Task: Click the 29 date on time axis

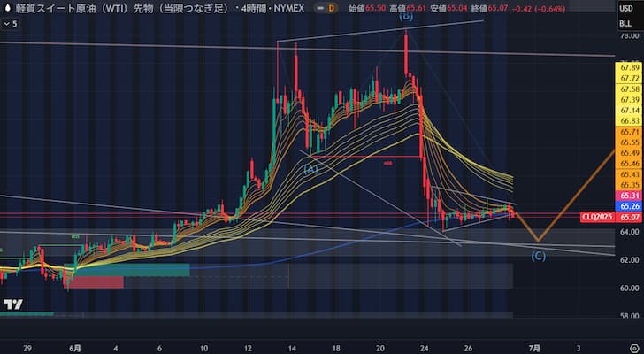Action: pyautogui.click(x=27, y=349)
